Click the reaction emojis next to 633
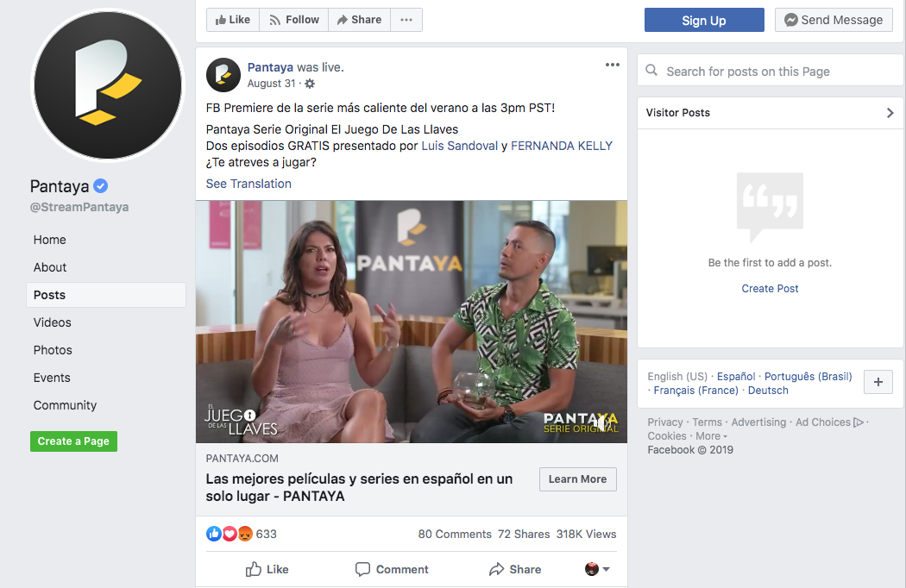The image size is (906, 588). [230, 534]
